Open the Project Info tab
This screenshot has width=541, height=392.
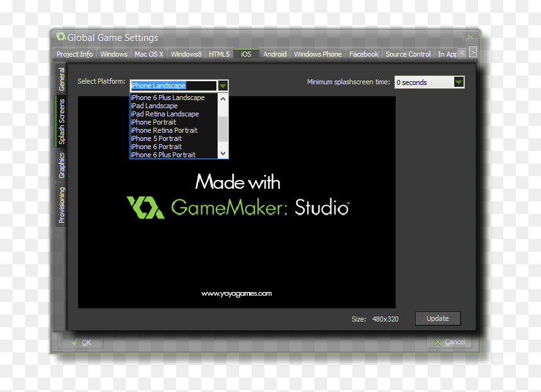(x=74, y=54)
